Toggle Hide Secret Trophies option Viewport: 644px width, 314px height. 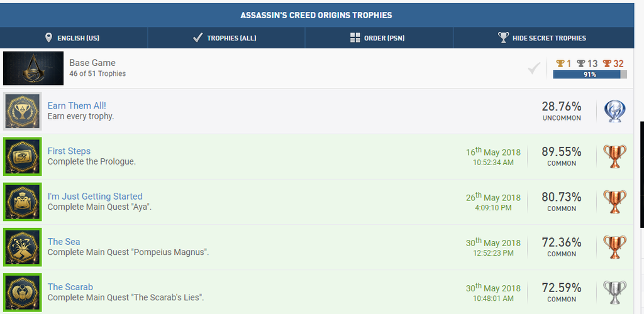point(543,38)
